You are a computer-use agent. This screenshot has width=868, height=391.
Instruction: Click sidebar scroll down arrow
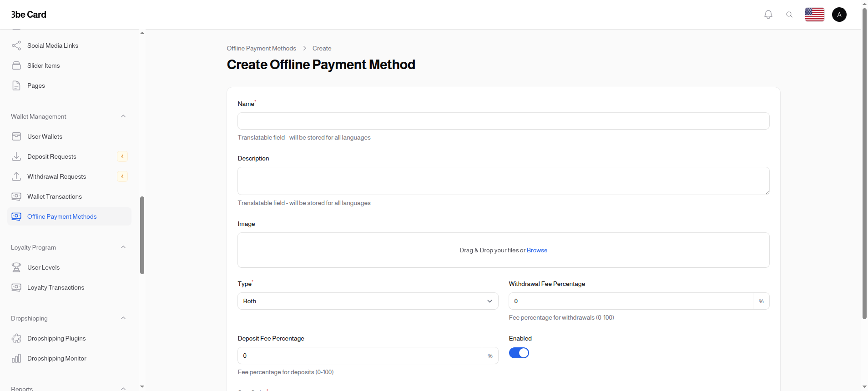coord(142,386)
